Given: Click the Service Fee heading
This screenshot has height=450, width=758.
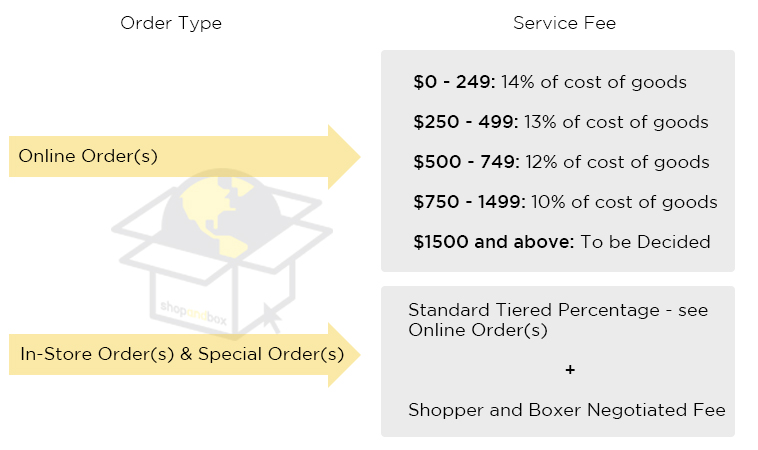Looking at the screenshot, I should (564, 23).
